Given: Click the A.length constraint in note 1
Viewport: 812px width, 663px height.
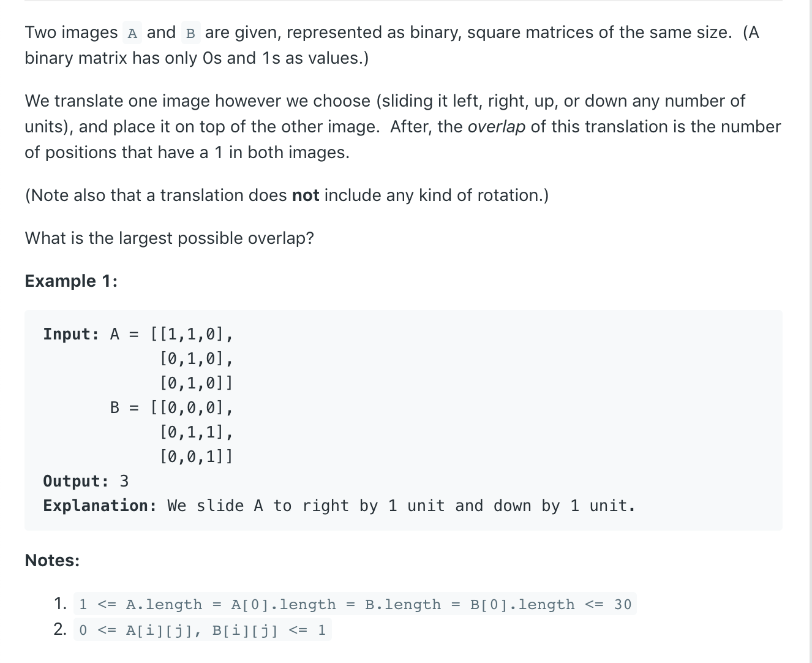Looking at the screenshot, I should point(355,605).
